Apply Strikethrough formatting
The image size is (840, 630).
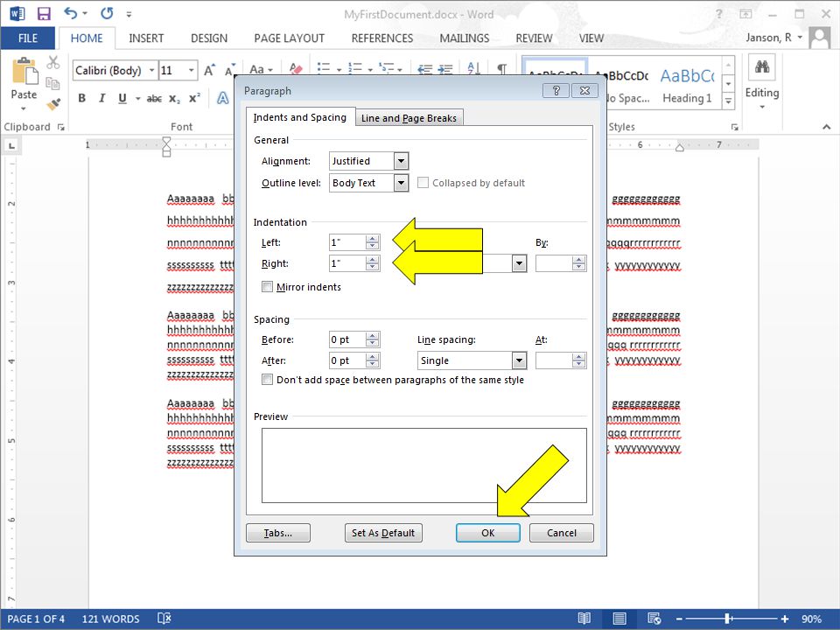coord(154,98)
